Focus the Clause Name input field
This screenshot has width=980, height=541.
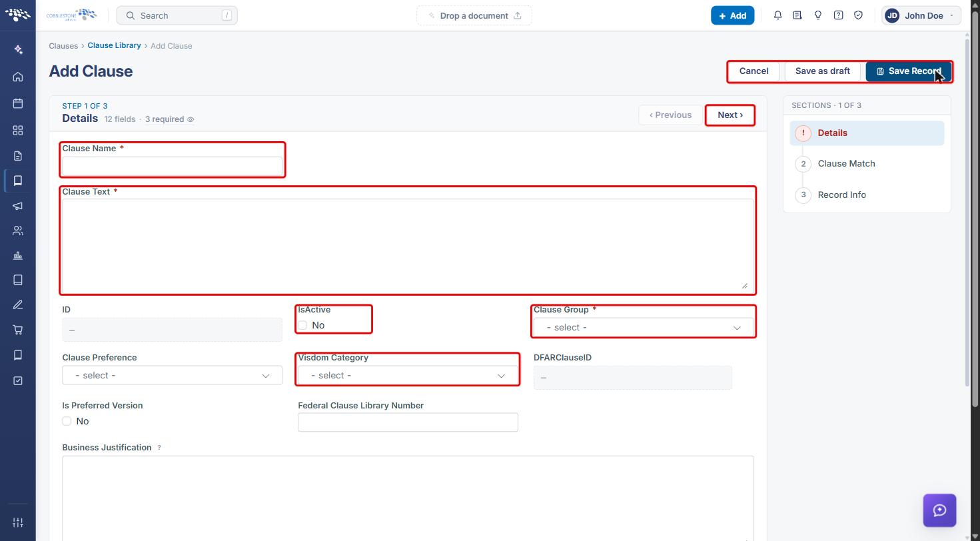(x=172, y=165)
